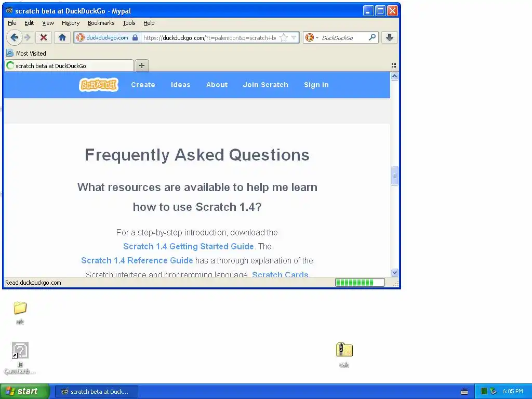The width and height of the screenshot is (532, 399).
Task: Select the 'scratch beta at DuckDuckGo' tab
Action: coord(69,66)
